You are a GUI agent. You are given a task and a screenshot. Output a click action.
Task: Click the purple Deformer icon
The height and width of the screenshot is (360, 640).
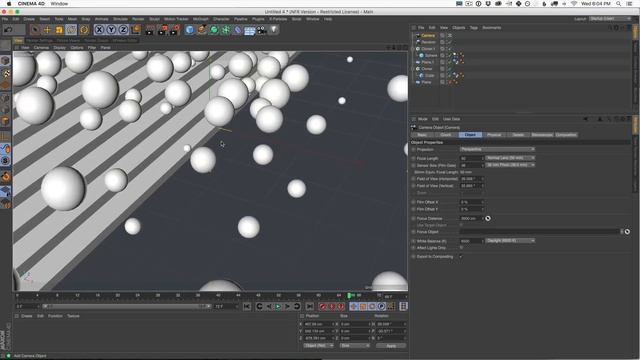(238, 30)
